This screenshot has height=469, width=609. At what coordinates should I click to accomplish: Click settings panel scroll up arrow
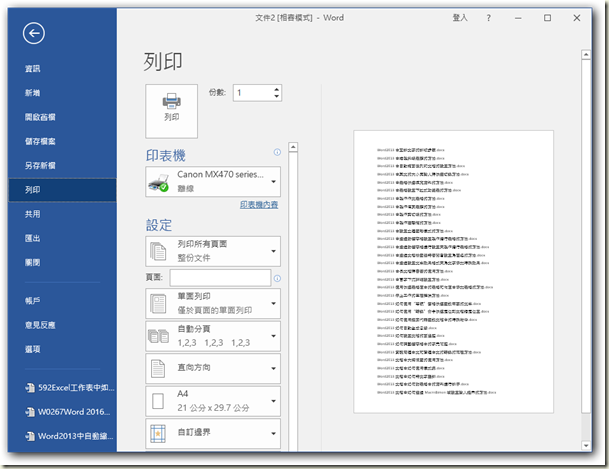click(293, 147)
